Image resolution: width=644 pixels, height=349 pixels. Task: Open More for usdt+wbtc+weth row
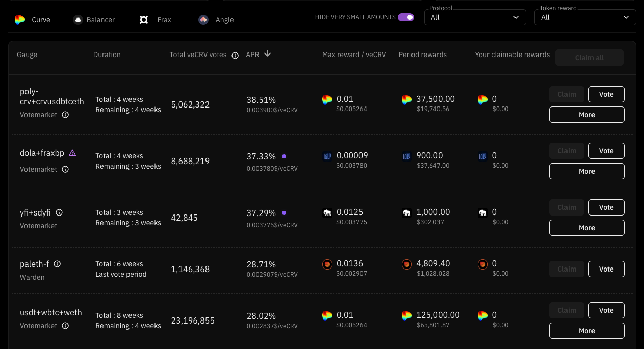587,331
